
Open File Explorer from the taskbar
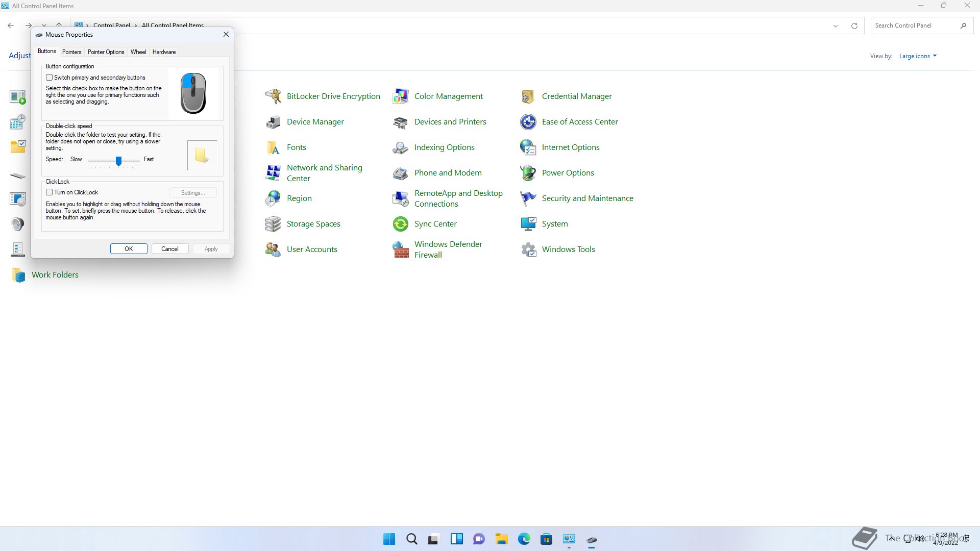501,539
